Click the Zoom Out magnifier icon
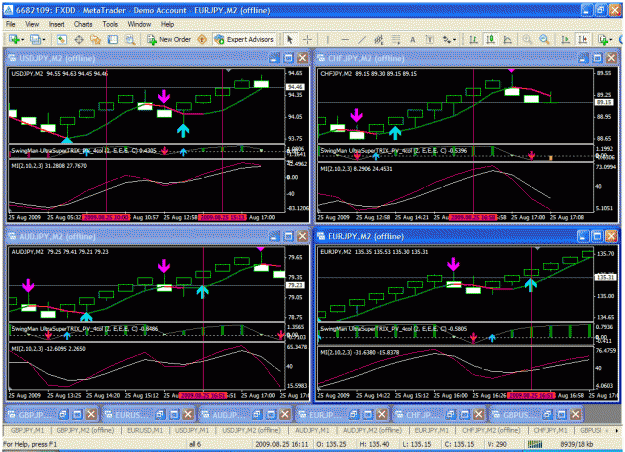The width and height of the screenshot is (625, 452). click(544, 39)
